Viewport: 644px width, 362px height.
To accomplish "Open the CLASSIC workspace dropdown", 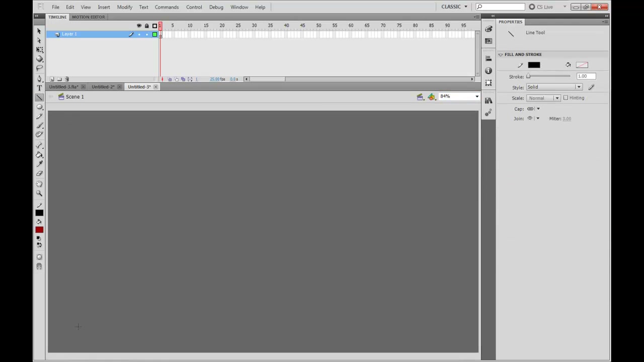I will 454,7.
